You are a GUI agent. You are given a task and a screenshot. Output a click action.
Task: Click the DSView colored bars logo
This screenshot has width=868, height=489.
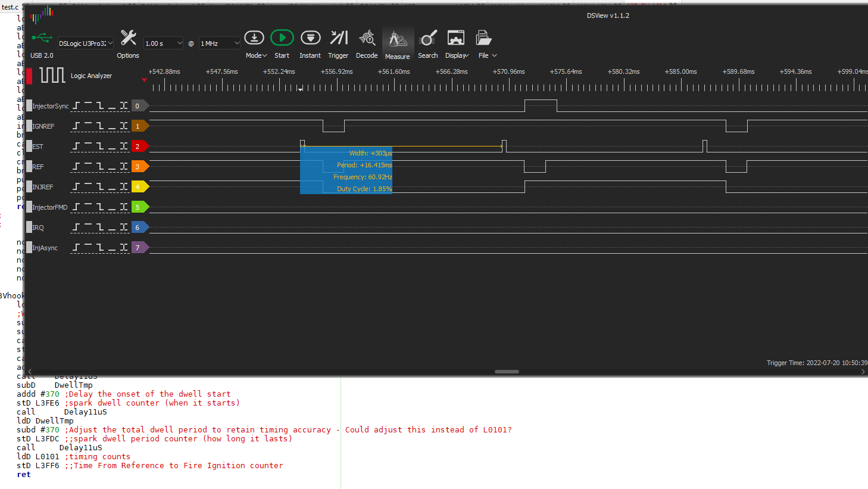(42, 14)
